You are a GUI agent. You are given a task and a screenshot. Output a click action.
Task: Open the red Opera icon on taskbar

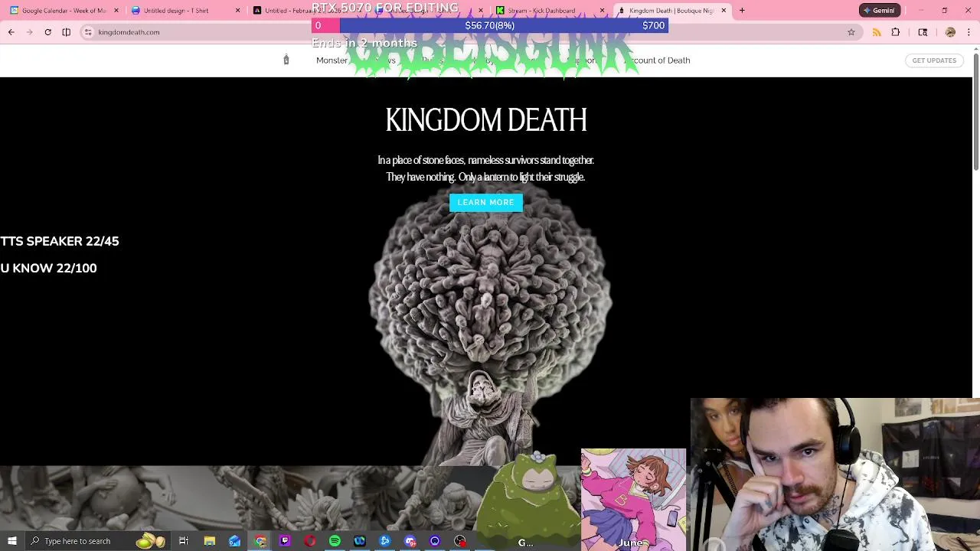tap(310, 541)
